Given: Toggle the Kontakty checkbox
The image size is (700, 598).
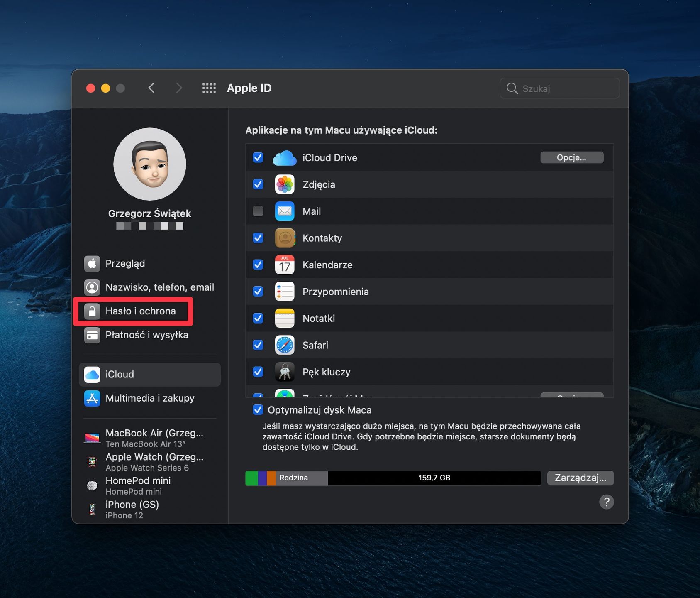Looking at the screenshot, I should pyautogui.click(x=258, y=238).
